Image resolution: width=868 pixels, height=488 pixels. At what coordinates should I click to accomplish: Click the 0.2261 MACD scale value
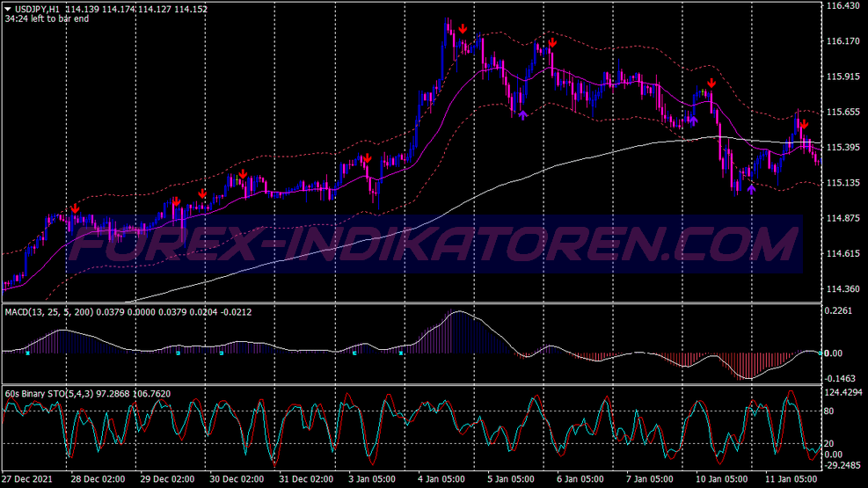point(838,311)
